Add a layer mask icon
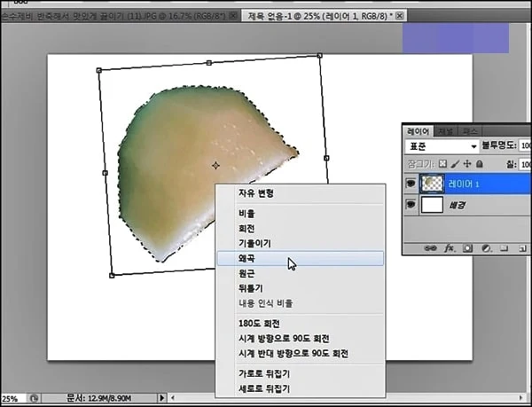Viewport: 532px width, 407px height. point(467,248)
